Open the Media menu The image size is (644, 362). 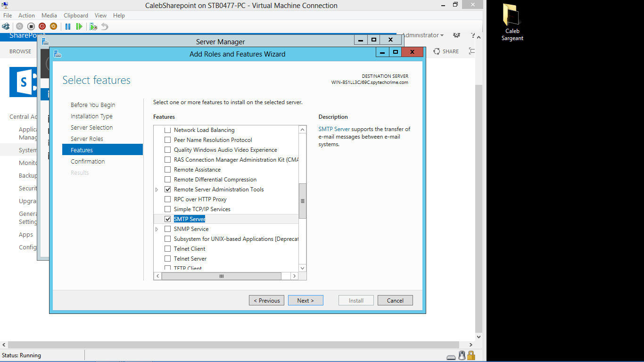[x=50, y=16]
